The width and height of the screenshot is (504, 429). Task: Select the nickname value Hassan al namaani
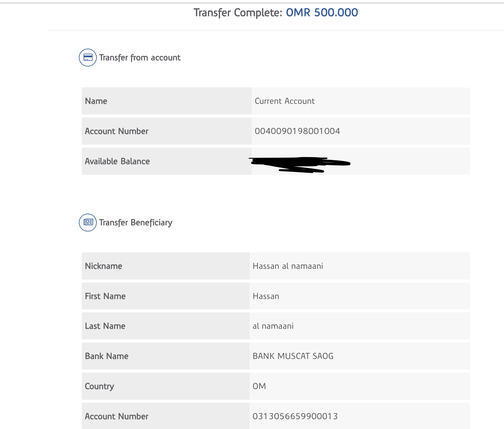[x=288, y=266]
